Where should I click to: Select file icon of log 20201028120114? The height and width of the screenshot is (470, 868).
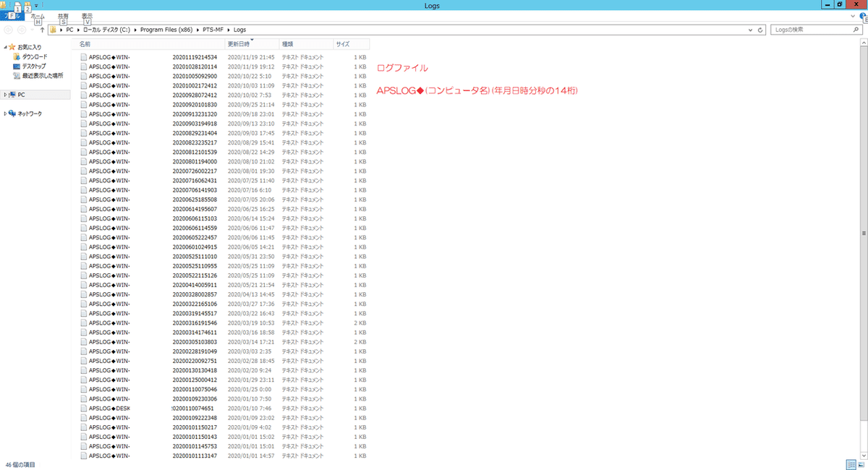84,67
